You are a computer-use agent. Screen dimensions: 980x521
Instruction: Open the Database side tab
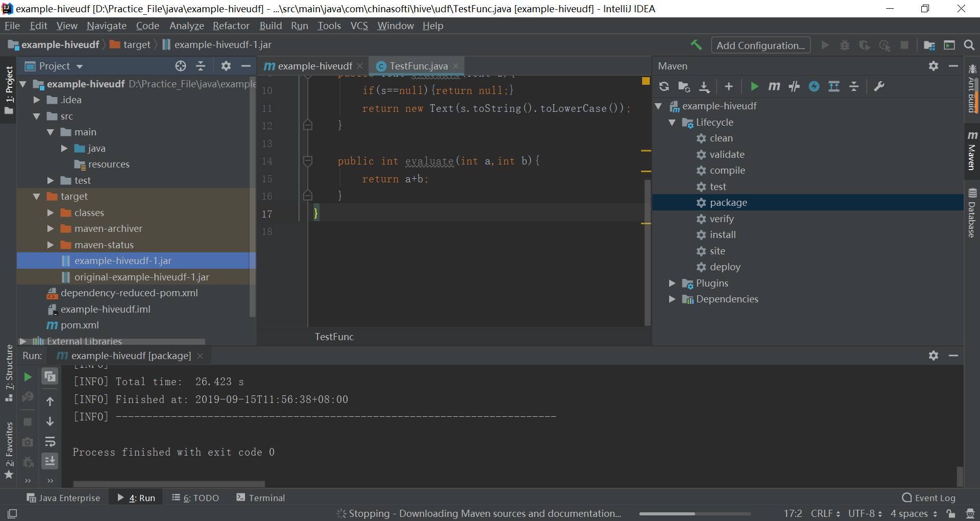coord(972,213)
